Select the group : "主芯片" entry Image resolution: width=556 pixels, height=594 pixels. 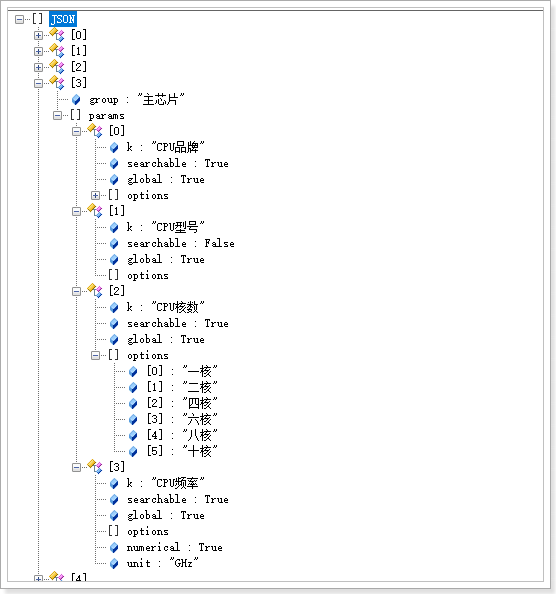(x=137, y=100)
